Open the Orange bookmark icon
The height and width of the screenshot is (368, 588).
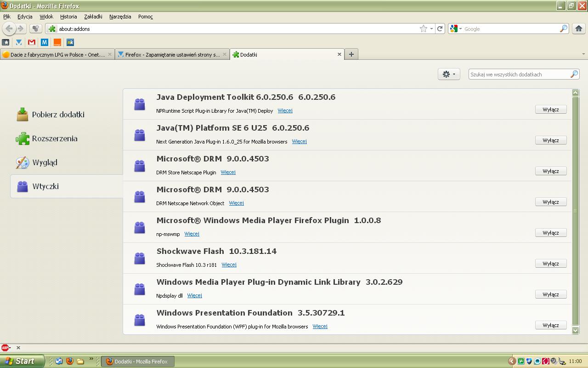[x=57, y=42]
